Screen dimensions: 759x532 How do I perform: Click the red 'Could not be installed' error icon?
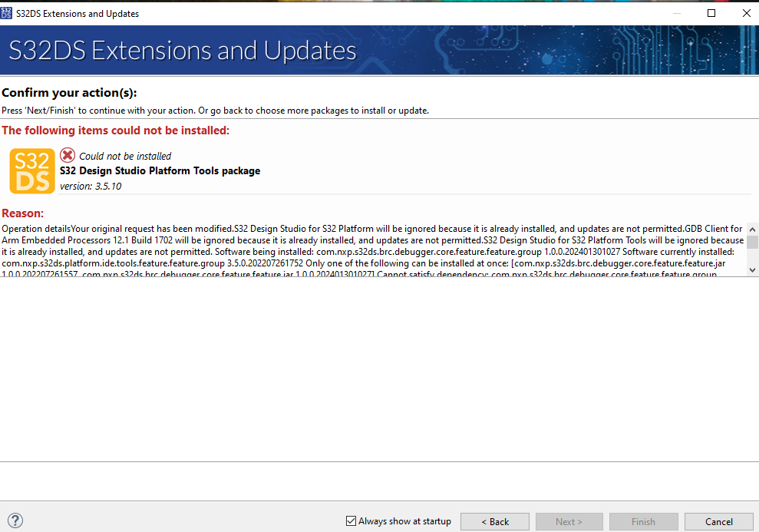(68, 155)
